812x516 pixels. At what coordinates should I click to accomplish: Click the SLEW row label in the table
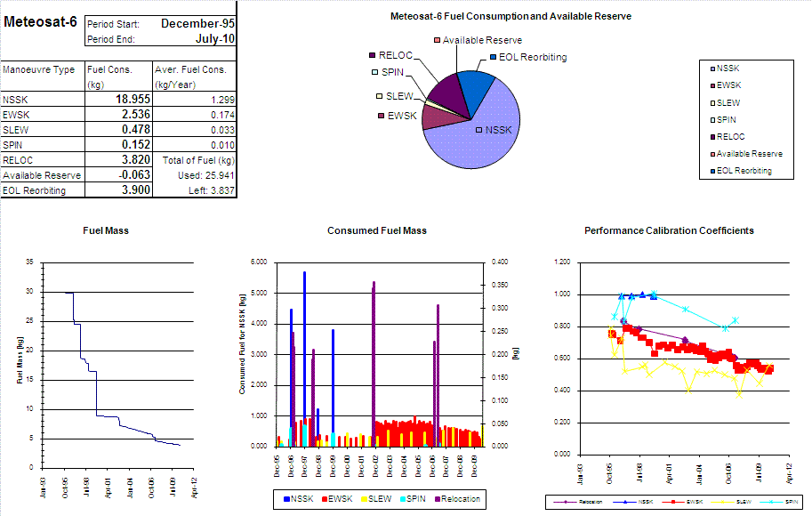pos(15,130)
